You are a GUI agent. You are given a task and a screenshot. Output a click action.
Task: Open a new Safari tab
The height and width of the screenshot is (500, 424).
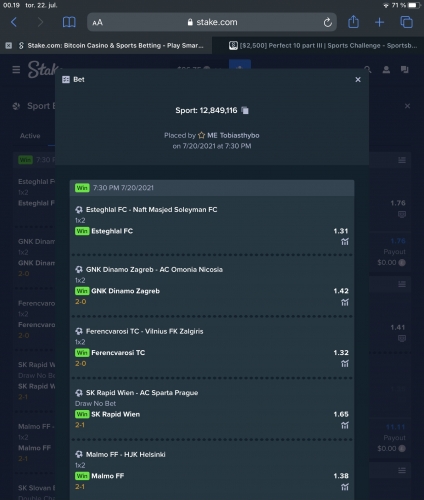tap(379, 22)
